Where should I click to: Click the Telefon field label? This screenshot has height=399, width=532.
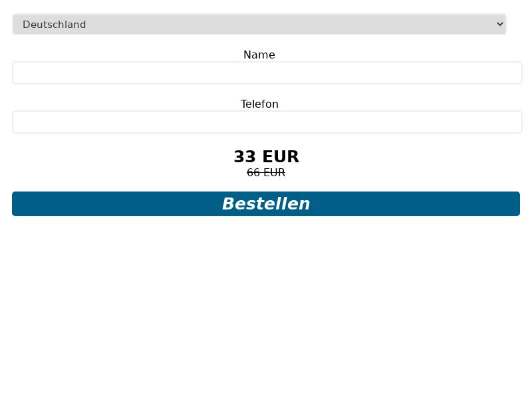click(x=259, y=104)
